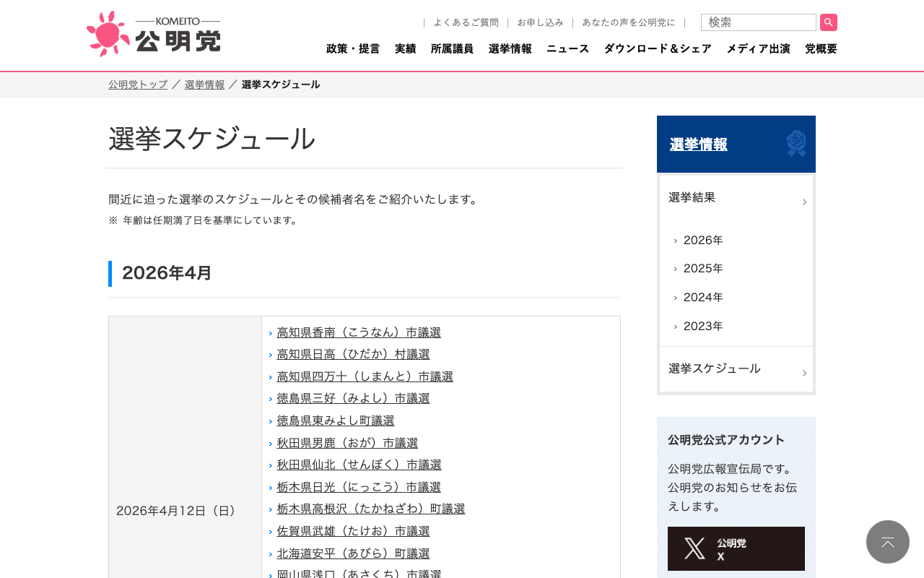Open メディア出演 menu
The height and width of the screenshot is (578, 924).
(758, 49)
